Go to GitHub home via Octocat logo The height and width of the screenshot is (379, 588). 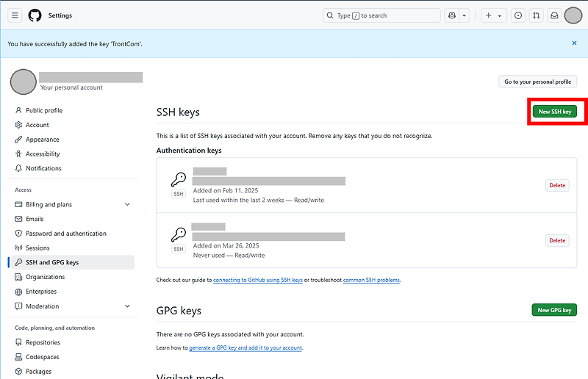(35, 15)
